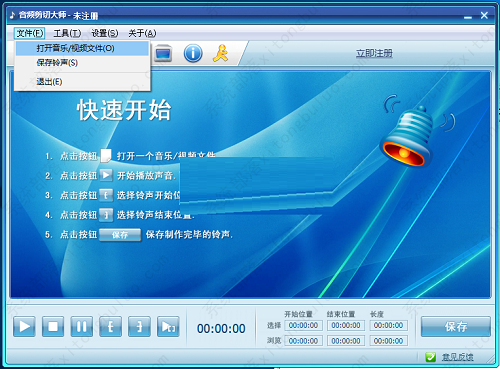This screenshot has width=500, height=369.
Task: Click the small 保存 button in step 5
Action: 120,235
